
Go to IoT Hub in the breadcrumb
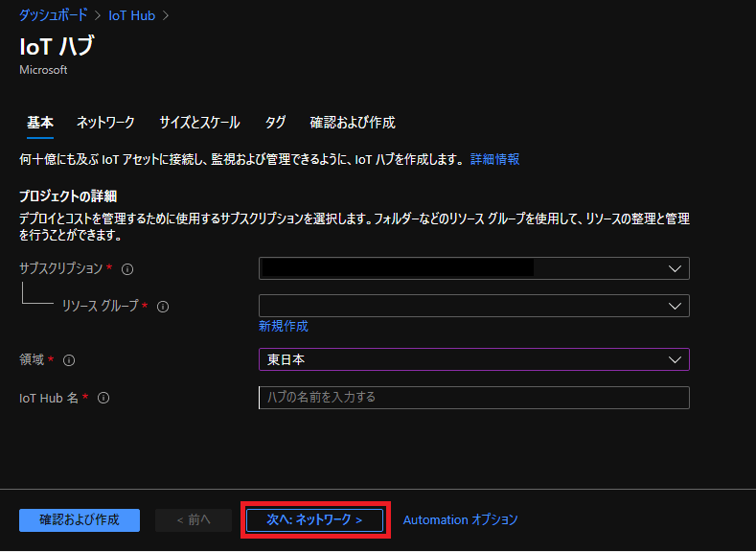pos(131,15)
